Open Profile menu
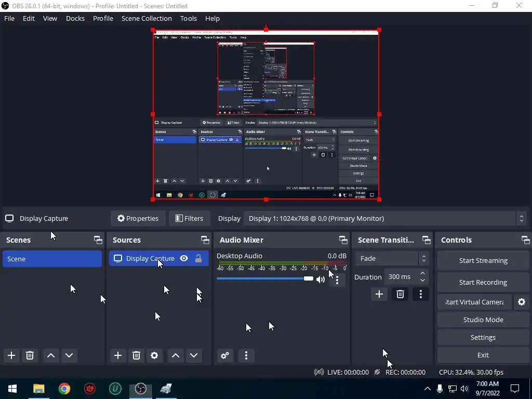Viewport: 532px width, 399px height. coord(103,18)
